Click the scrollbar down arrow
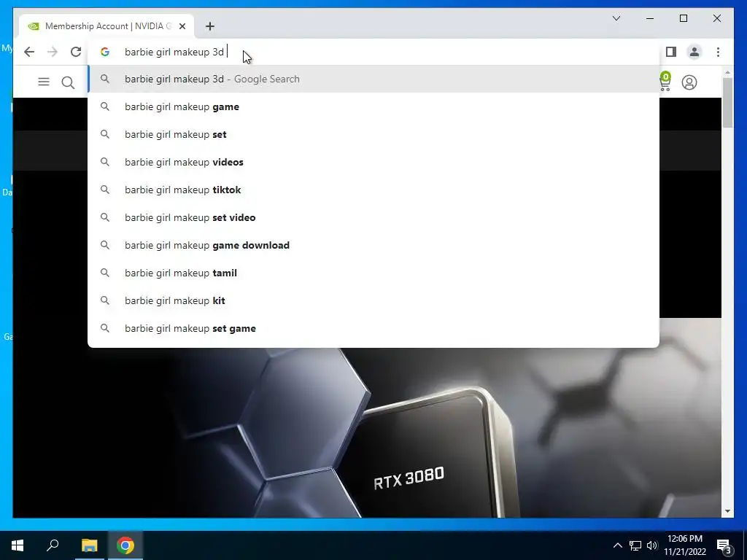Screen dimensions: 747x560 [727, 511]
